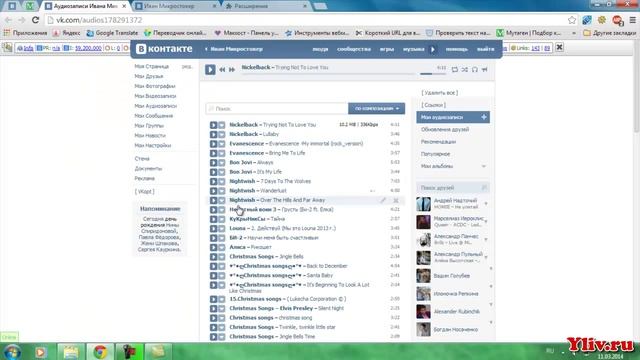Play Nightwish – 7 Days To The Wolves
The height and width of the screenshot is (360, 640).
click(x=213, y=181)
